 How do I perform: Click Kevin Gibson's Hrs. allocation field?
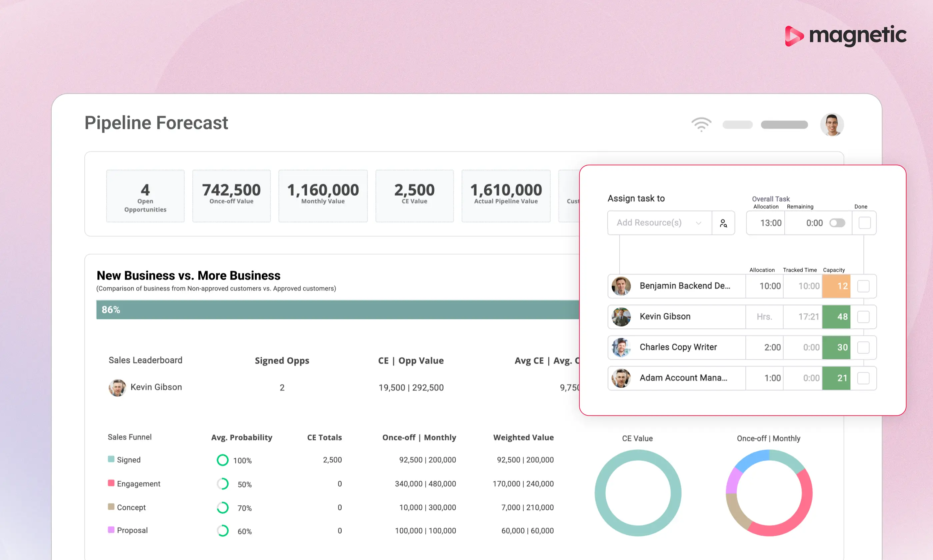(x=764, y=317)
